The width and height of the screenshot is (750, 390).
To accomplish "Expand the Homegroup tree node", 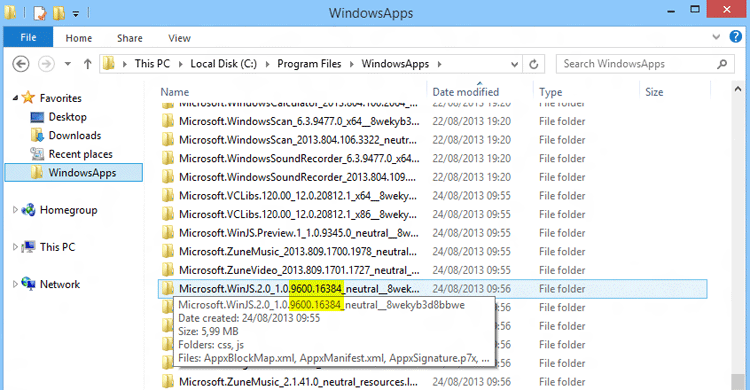I will pyautogui.click(x=15, y=210).
